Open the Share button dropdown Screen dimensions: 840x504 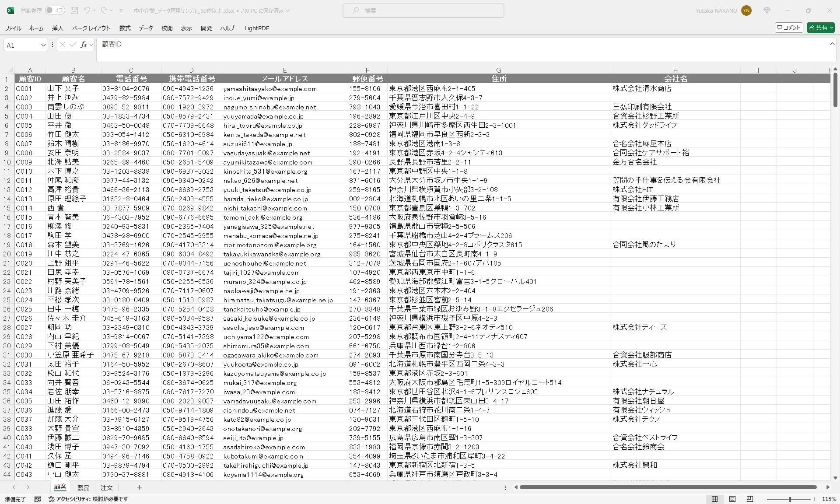tap(831, 28)
